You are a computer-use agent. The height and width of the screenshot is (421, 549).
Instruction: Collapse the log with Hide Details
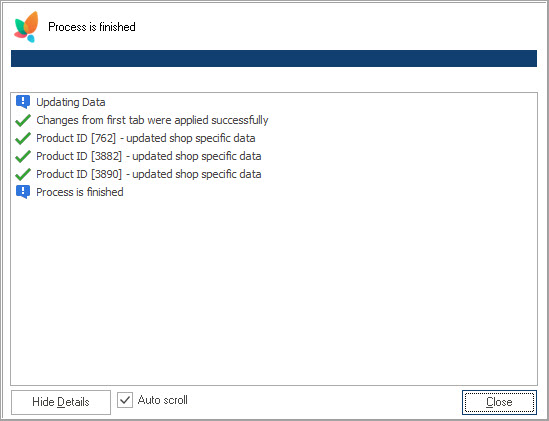pos(61,402)
